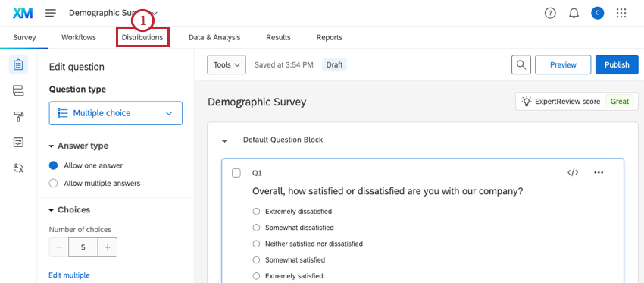Tick the Q1 question checkbox
644x283 pixels.
pos(236,173)
